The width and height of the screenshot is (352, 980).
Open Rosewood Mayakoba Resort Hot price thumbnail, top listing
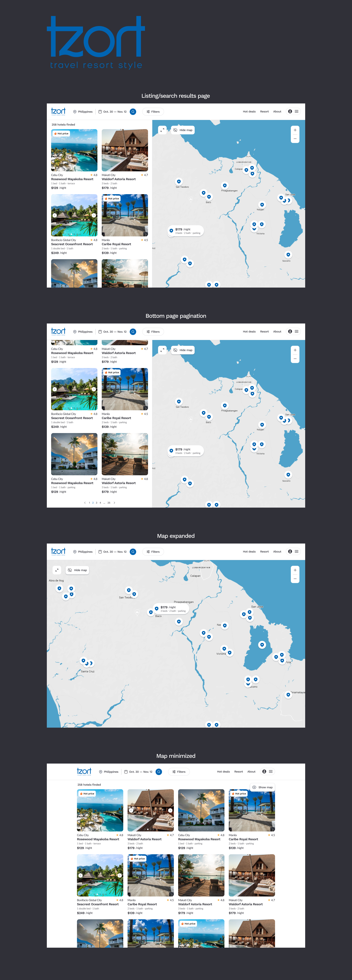74,150
